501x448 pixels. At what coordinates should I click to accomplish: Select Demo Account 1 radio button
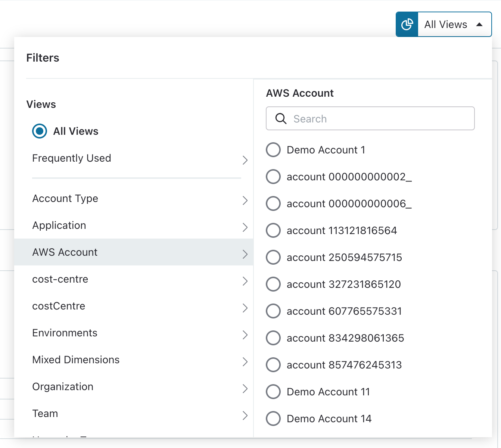[x=273, y=150]
